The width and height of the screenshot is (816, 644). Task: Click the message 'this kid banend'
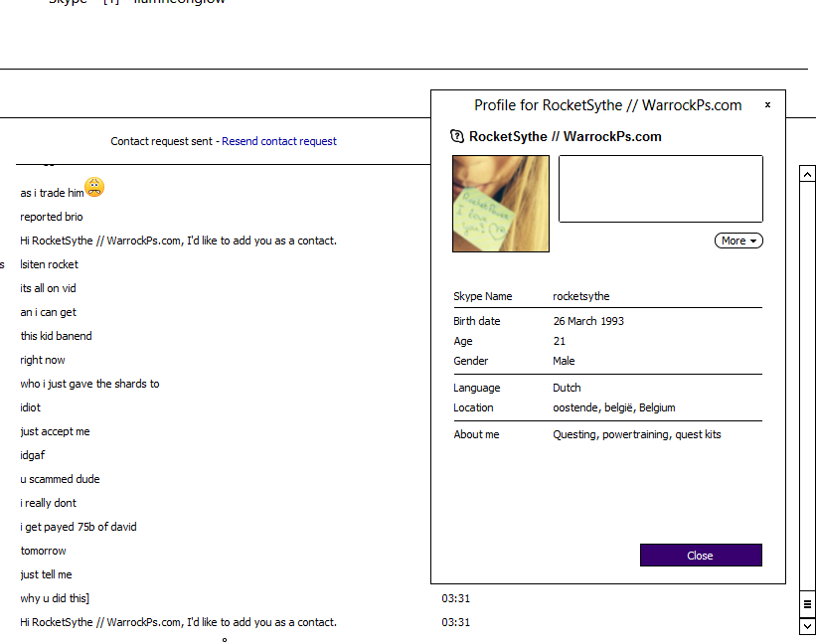click(56, 336)
